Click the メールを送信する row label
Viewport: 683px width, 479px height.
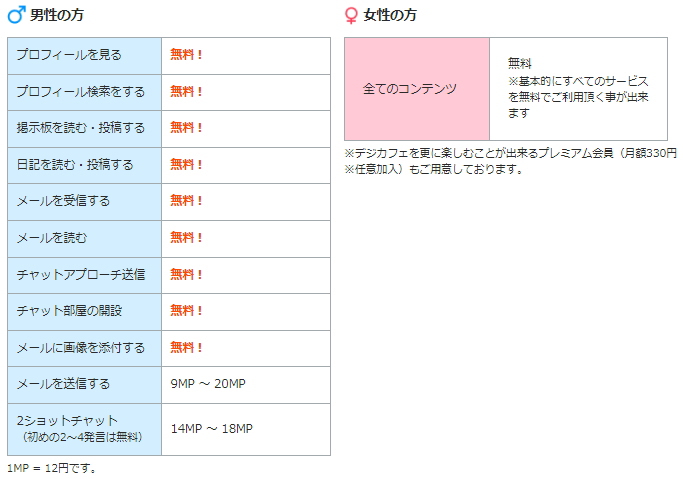click(85, 385)
